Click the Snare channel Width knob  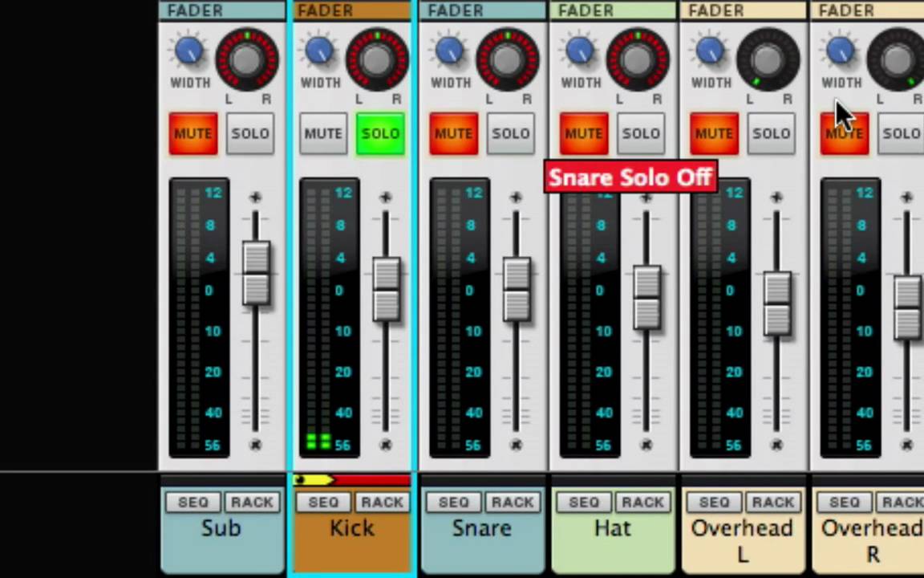click(450, 51)
